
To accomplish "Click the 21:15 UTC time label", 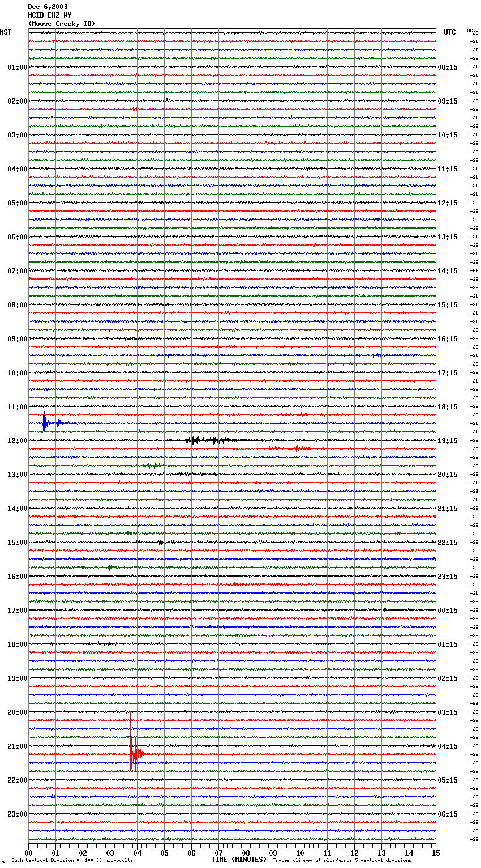I will (448, 509).
